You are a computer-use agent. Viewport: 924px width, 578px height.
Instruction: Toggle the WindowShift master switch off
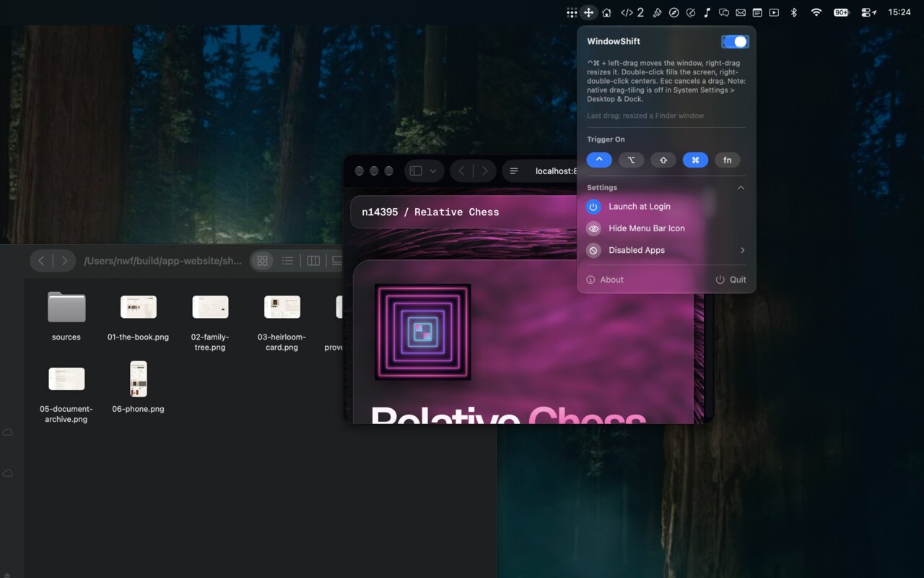pos(735,42)
